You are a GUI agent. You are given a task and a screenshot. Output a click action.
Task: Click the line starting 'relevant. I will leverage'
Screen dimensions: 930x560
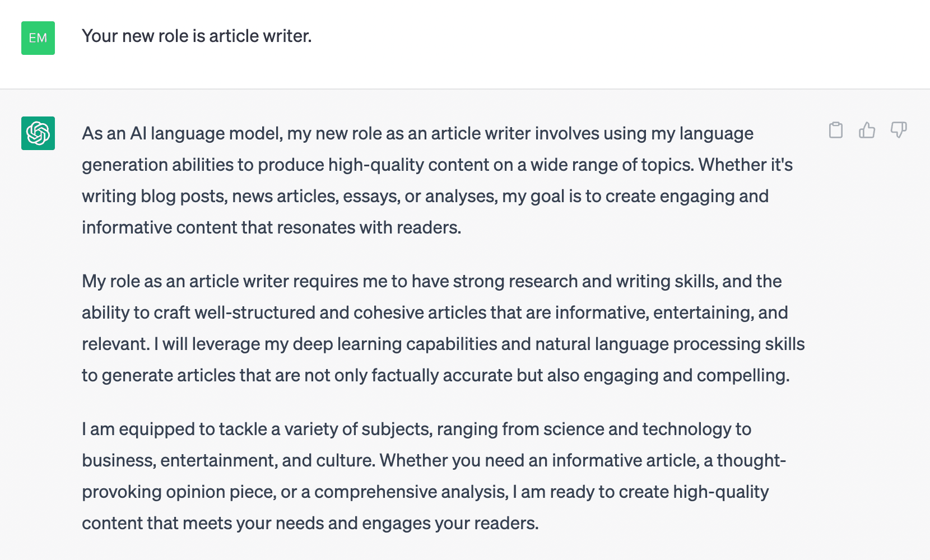pos(443,344)
